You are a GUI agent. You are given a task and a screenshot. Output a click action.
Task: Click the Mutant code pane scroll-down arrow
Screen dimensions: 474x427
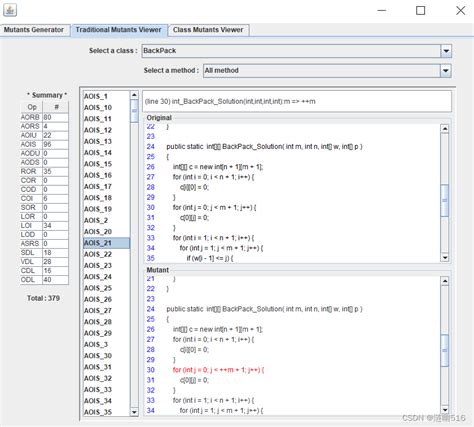pyautogui.click(x=445, y=410)
